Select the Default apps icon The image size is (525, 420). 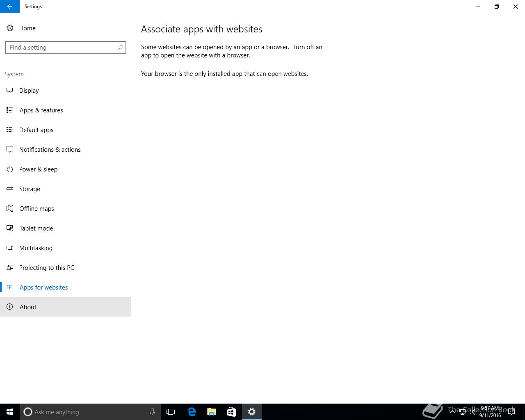tap(10, 130)
